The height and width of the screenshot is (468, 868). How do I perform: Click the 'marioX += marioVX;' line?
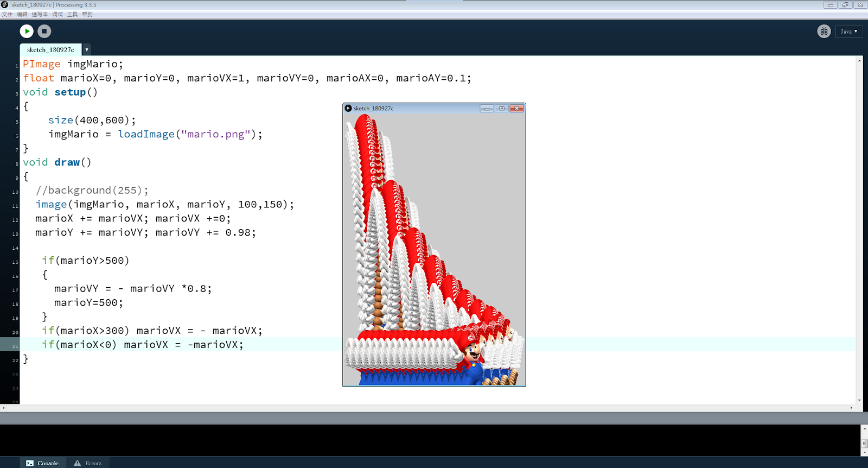click(x=133, y=218)
